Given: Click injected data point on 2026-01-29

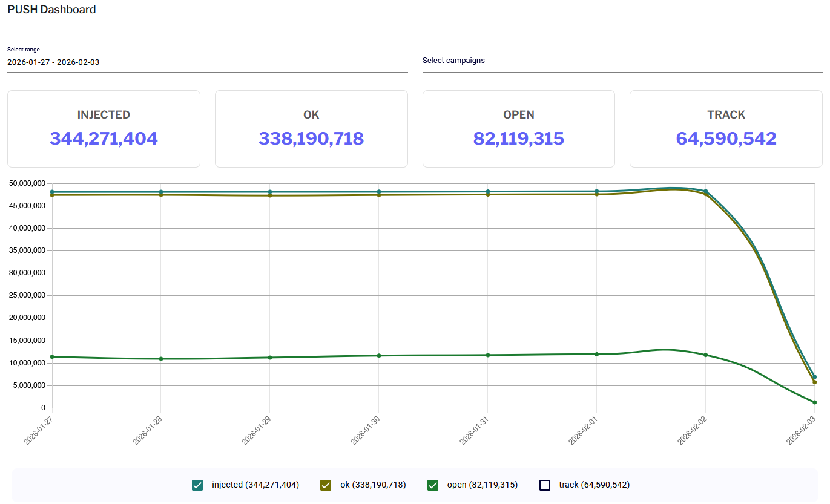Looking at the screenshot, I should tap(270, 192).
